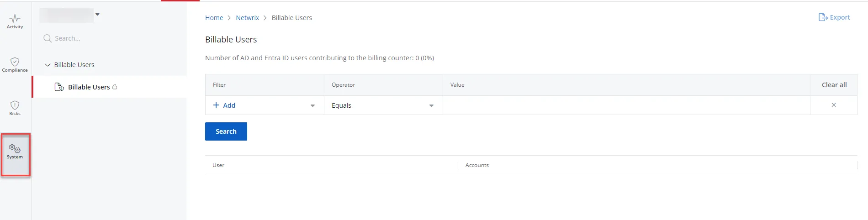Open the Risks section icon
868x220 pixels.
pyautogui.click(x=15, y=105)
